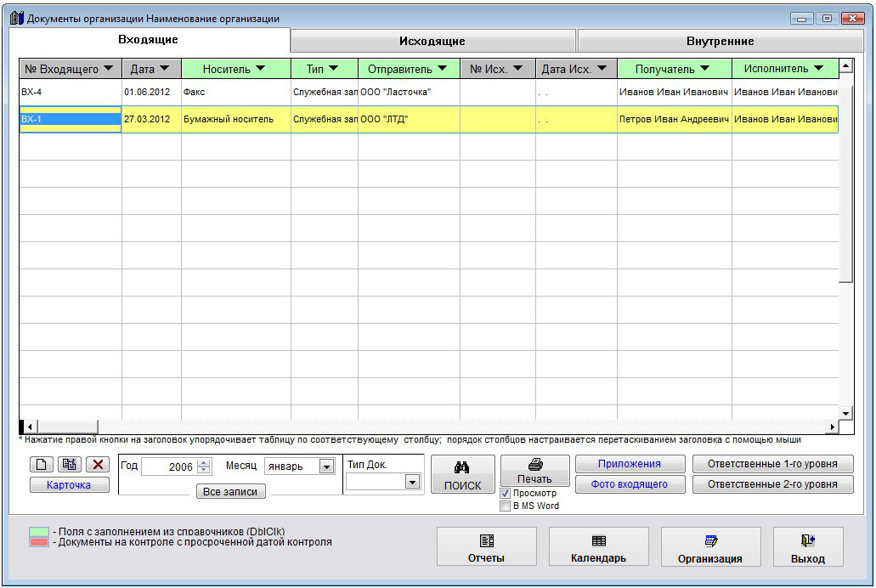Click the Печать printer button
The width and height of the screenshot is (876, 588).
(x=534, y=471)
